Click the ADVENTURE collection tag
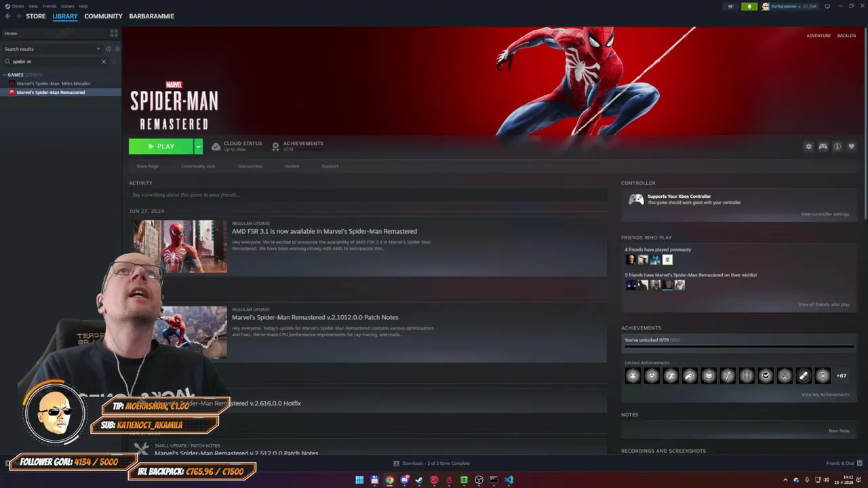Screen dimensions: 868x488 coord(818,35)
